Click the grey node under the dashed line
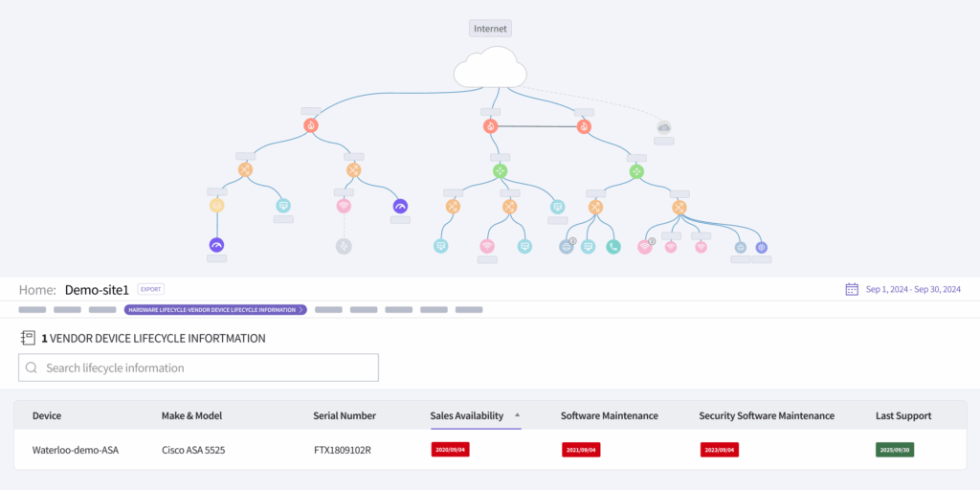The height and width of the screenshot is (490, 980). [344, 247]
